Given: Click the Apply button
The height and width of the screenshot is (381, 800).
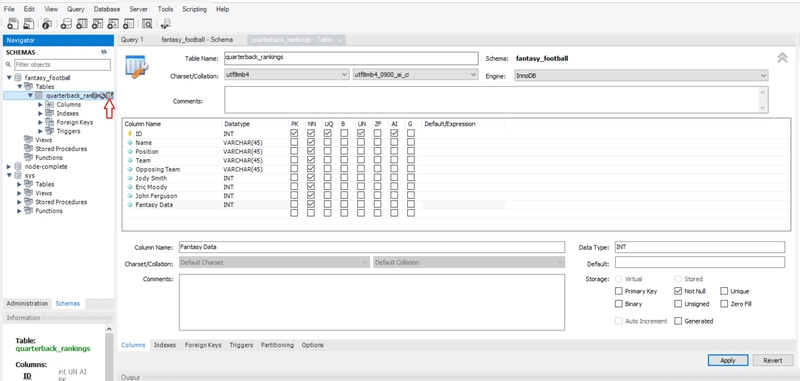Looking at the screenshot, I should click(x=728, y=360).
